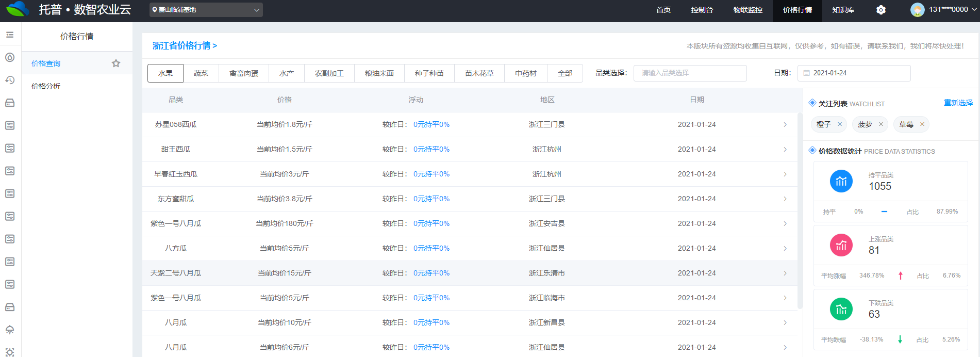The height and width of the screenshot is (357, 980).
Task: Click the price table vertical scrollbar
Action: point(800,210)
